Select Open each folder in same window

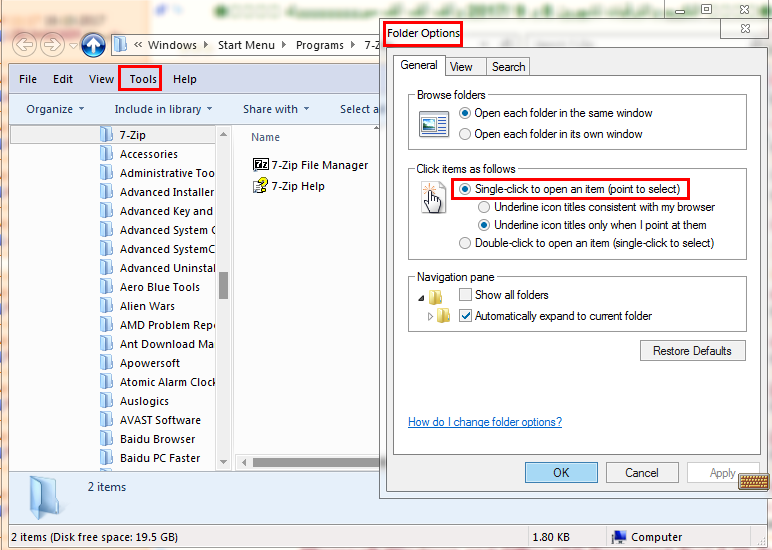coord(464,113)
